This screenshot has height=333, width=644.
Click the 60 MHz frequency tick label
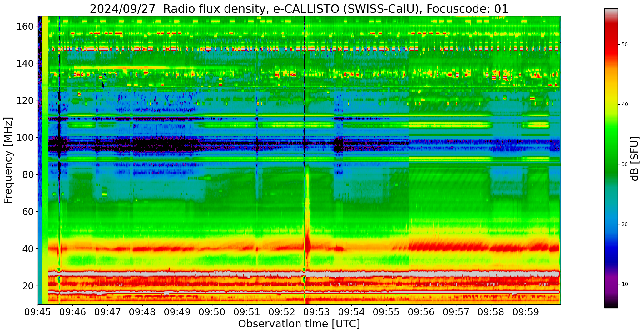[28, 212]
